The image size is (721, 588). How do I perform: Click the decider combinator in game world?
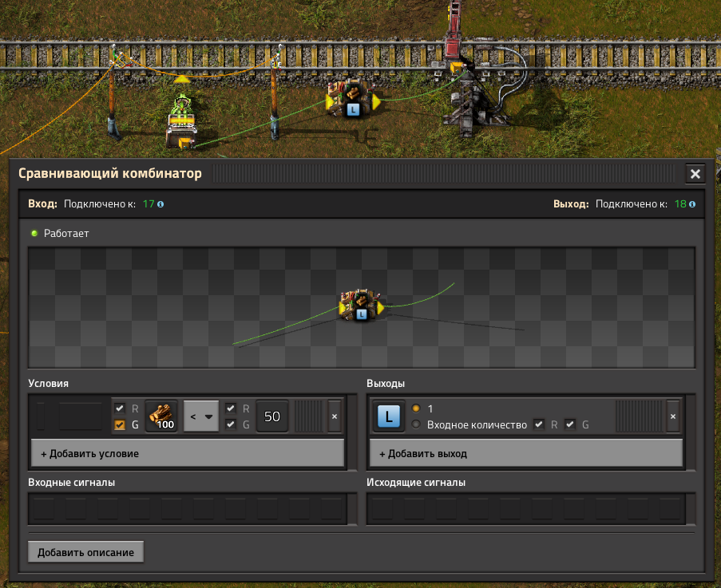point(353,99)
